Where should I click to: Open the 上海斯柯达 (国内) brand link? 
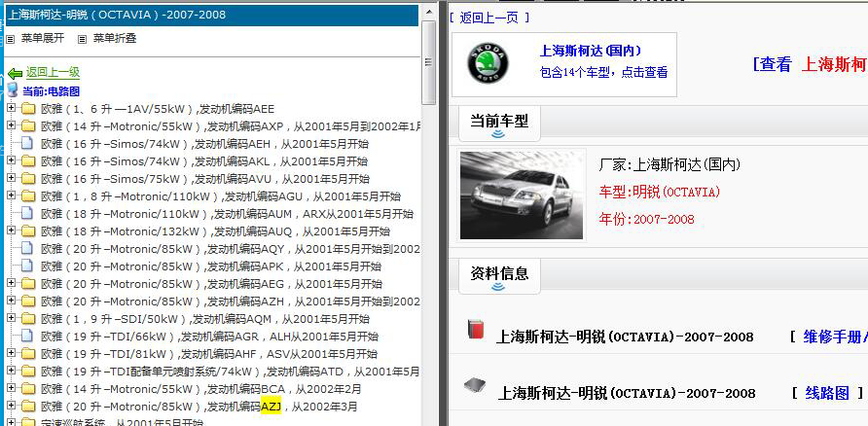click(x=590, y=51)
